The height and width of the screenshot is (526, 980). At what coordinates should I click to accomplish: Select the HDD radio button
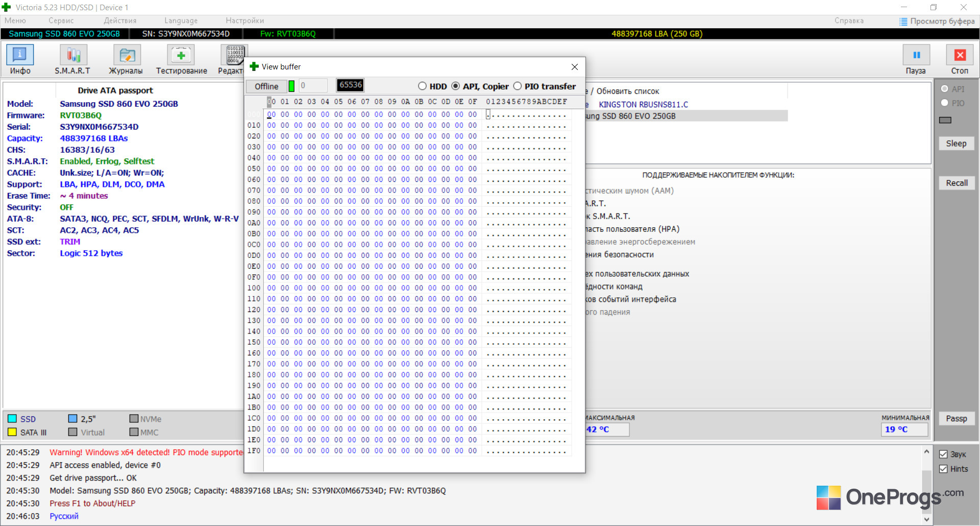pos(422,86)
